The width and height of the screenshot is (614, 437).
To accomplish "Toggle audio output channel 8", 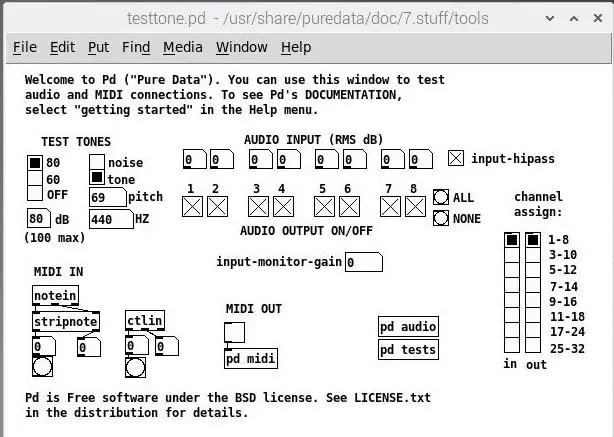I will [415, 206].
